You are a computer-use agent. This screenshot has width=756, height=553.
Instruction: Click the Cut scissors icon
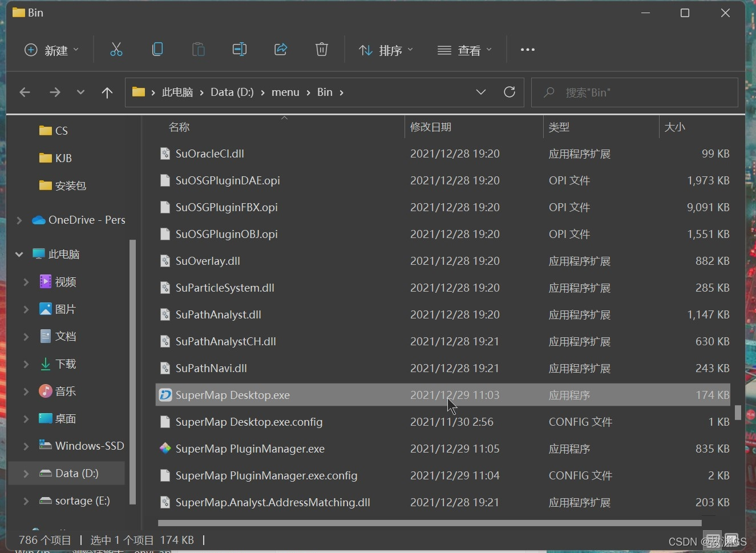[116, 50]
